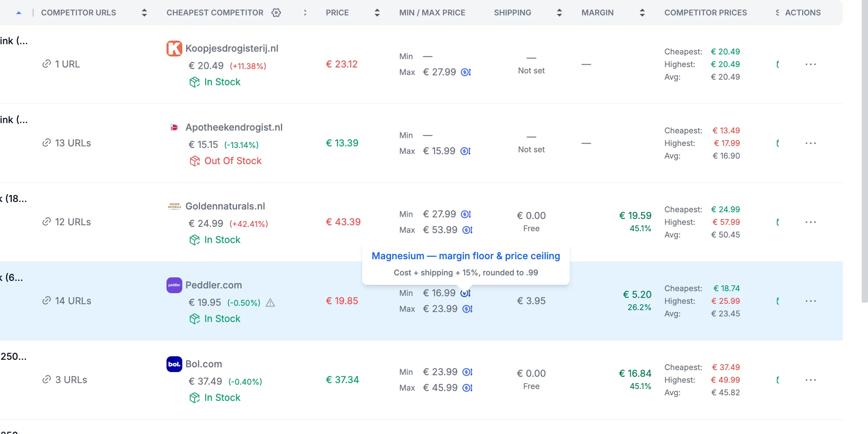Open the 14 URLs competitor list

pyautogui.click(x=67, y=301)
